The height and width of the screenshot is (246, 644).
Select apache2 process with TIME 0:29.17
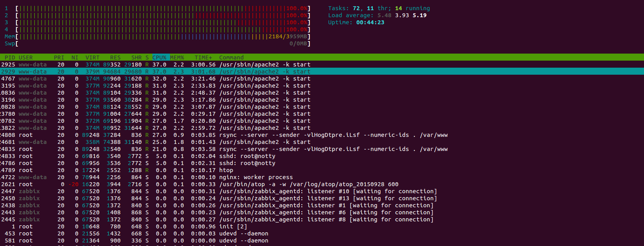[x=322, y=114]
